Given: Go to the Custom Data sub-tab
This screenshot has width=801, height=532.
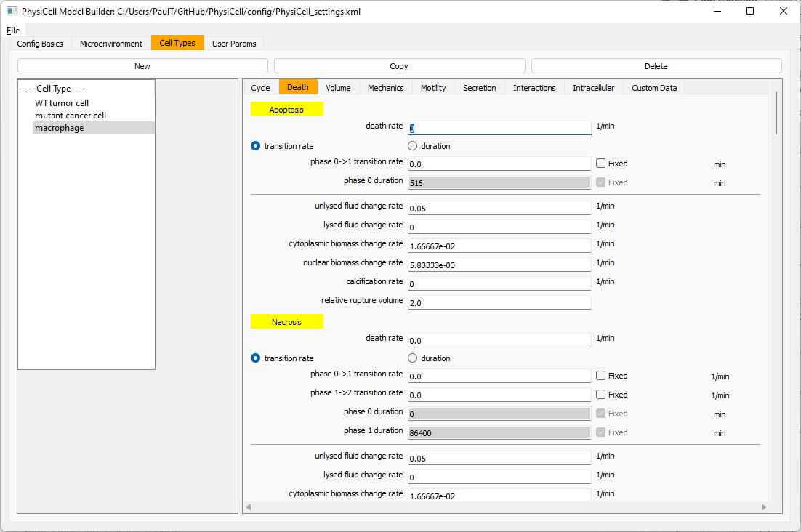Looking at the screenshot, I should 653,88.
